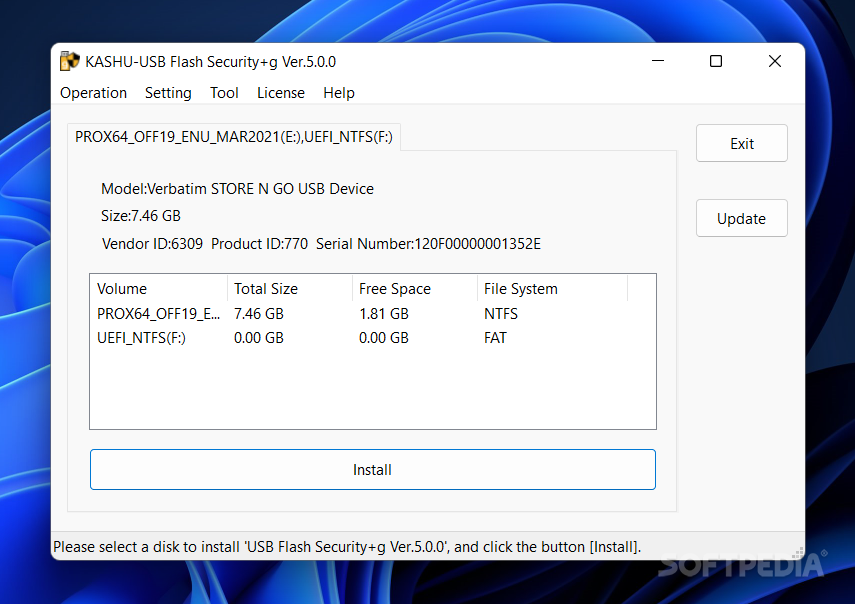Screen dimensions: 855x604
Task: Maximize the KASHU-USB window
Action: [716, 61]
